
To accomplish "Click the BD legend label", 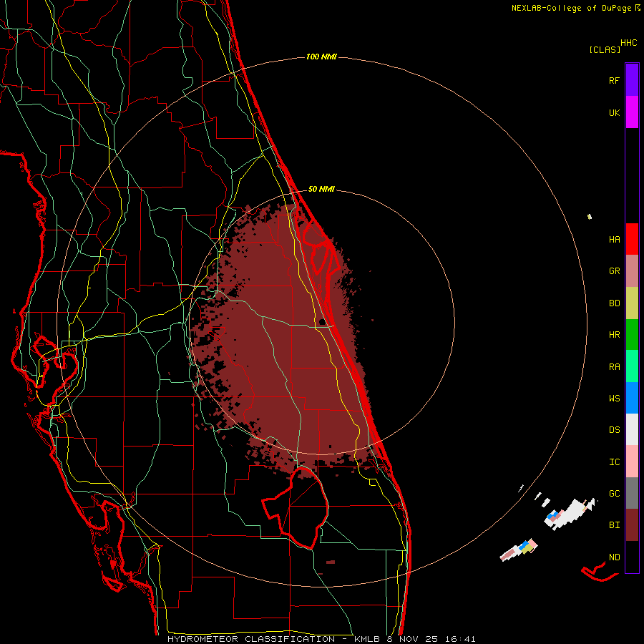I will pos(614,303).
